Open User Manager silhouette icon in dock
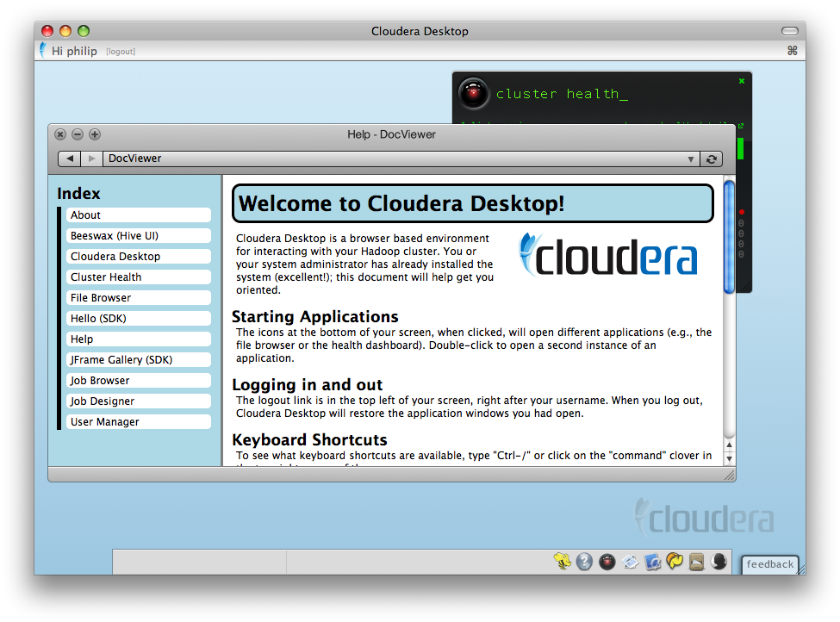The width and height of the screenshot is (840, 622). point(719,562)
